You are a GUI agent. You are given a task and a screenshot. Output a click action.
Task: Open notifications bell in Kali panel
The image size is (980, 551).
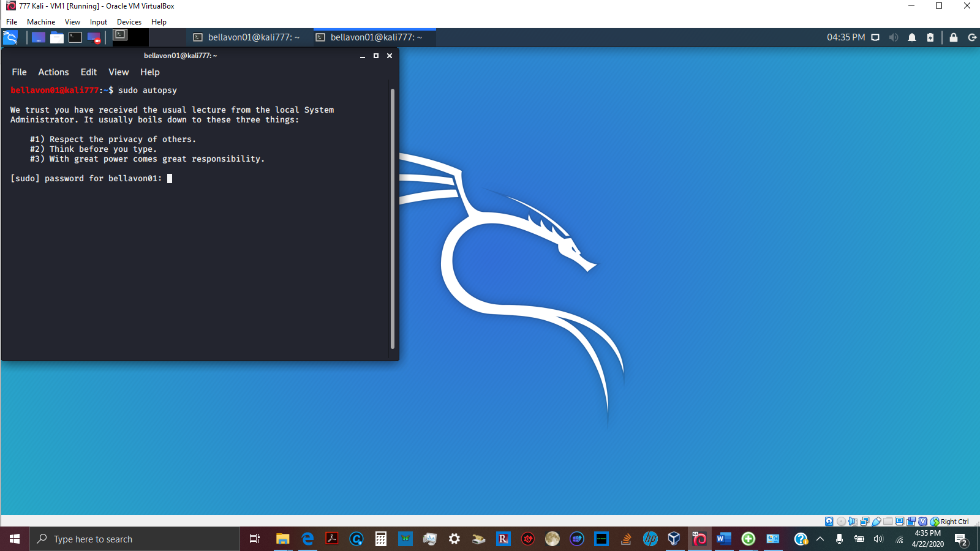912,37
